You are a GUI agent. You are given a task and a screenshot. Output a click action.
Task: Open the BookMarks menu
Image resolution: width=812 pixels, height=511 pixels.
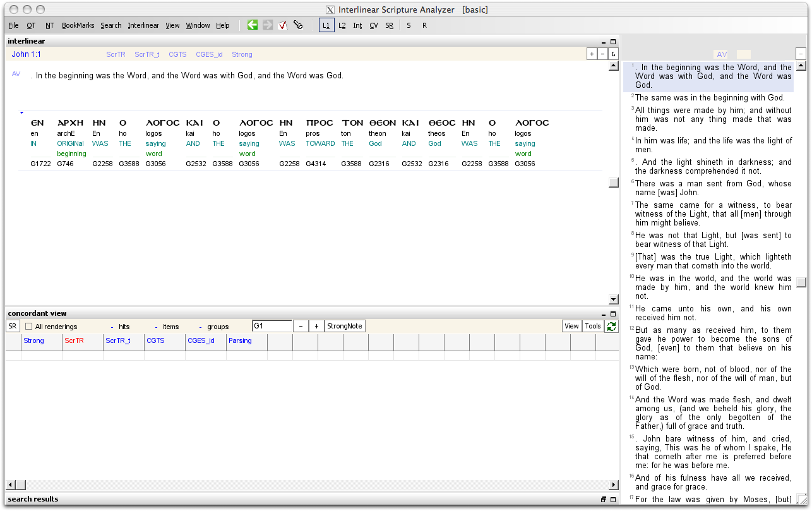(x=78, y=25)
